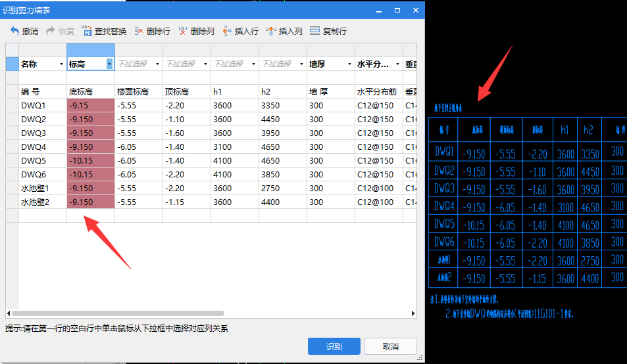Open the 标高 column mapping dropdown

tap(109, 64)
